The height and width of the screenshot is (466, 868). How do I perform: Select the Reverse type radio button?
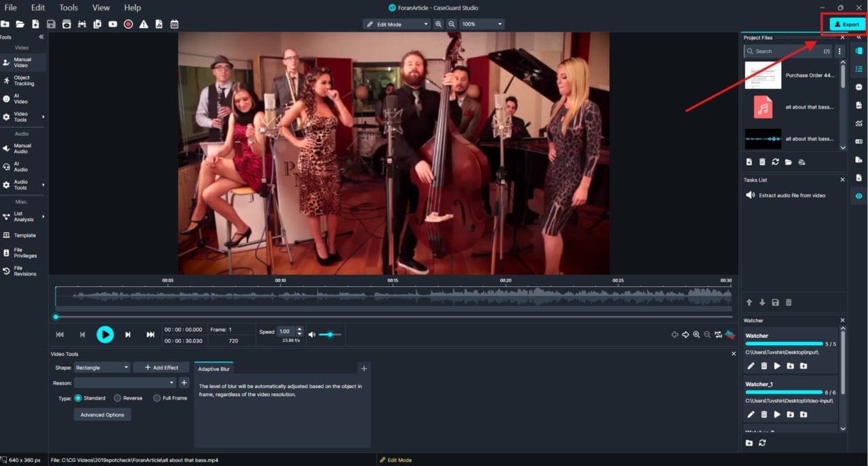click(117, 398)
